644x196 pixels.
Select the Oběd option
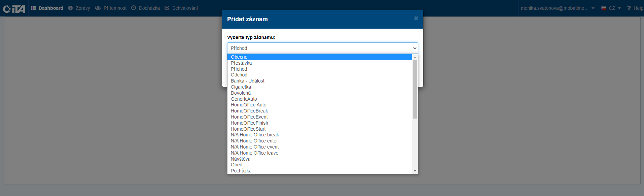(237, 165)
